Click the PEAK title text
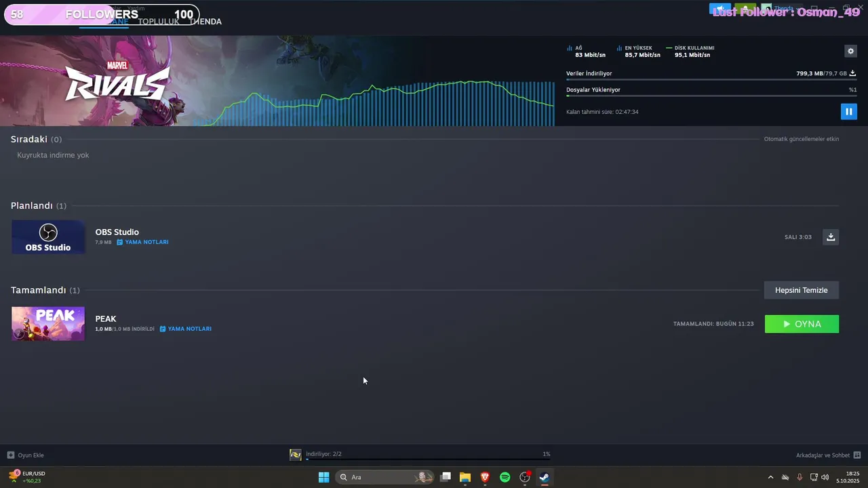The image size is (868, 488). pos(106,319)
